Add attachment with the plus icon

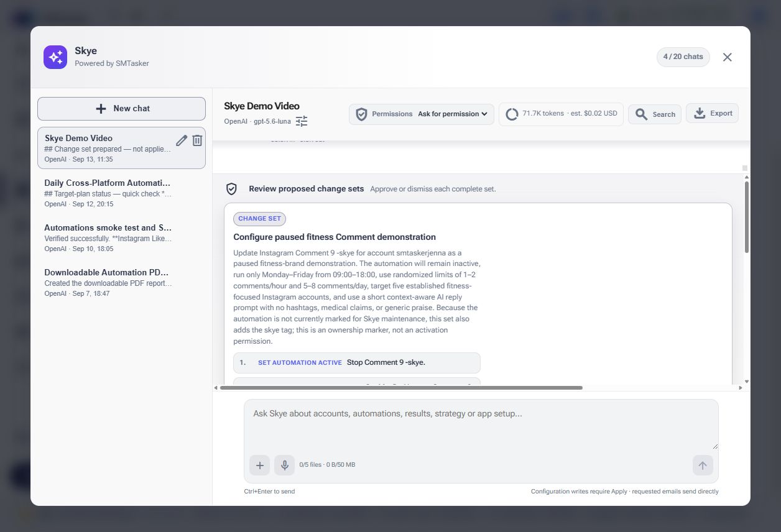coord(260,465)
